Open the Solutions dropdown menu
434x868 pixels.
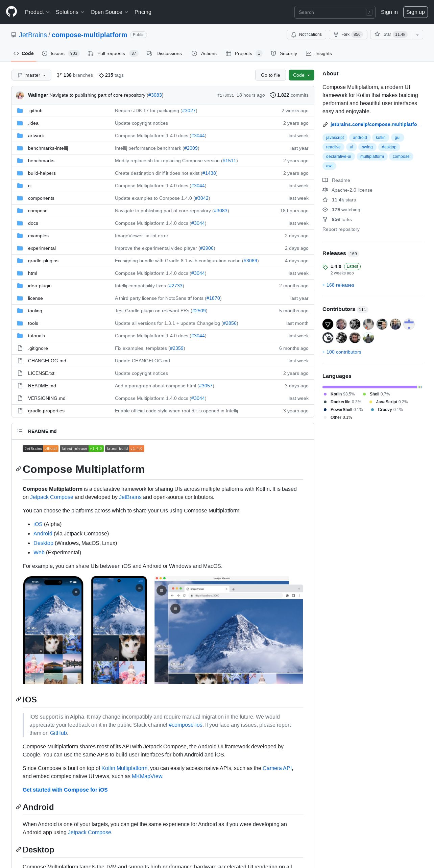70,12
